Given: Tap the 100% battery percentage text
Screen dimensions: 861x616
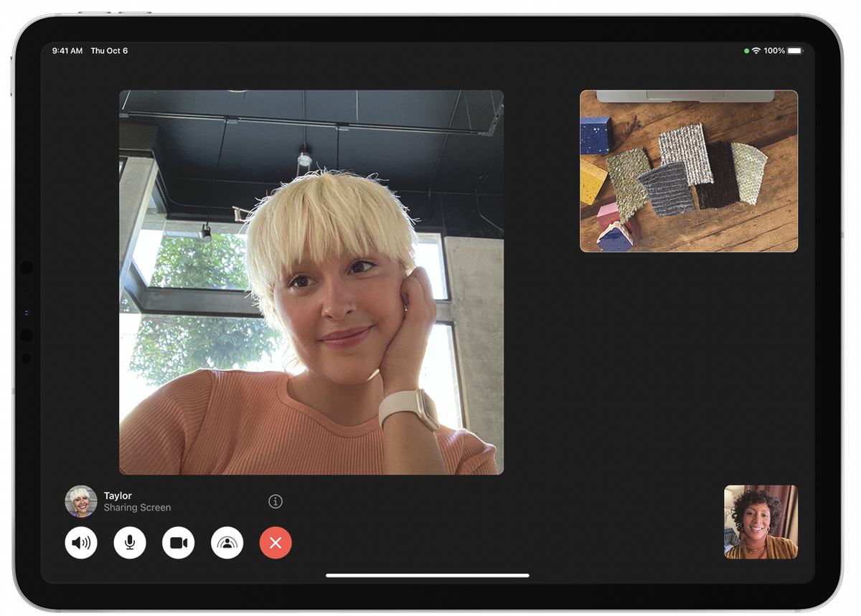Looking at the screenshot, I should pos(774,51).
